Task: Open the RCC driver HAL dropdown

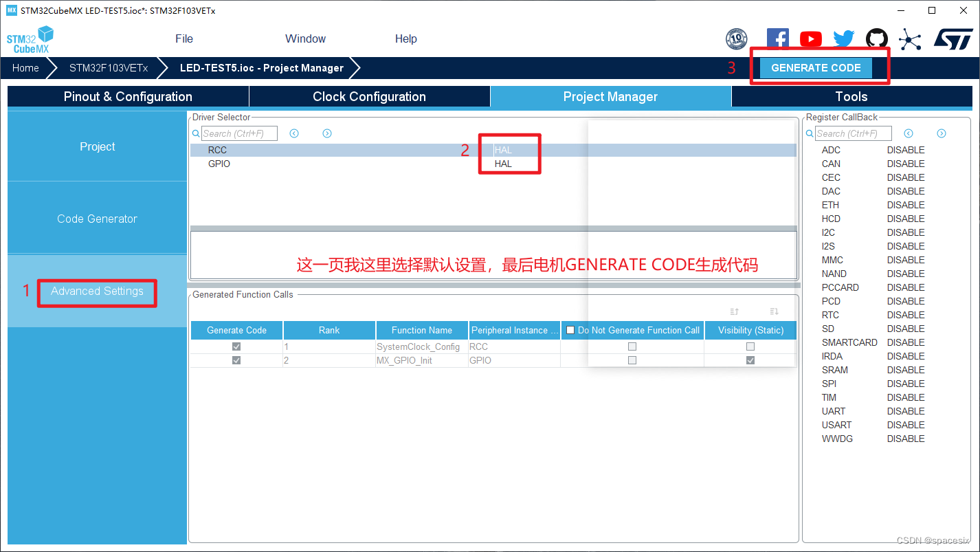Action: click(x=503, y=150)
